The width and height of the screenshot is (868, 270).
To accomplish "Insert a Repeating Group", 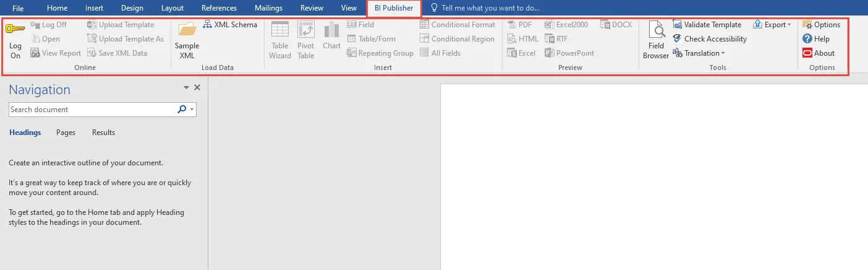I will 380,53.
